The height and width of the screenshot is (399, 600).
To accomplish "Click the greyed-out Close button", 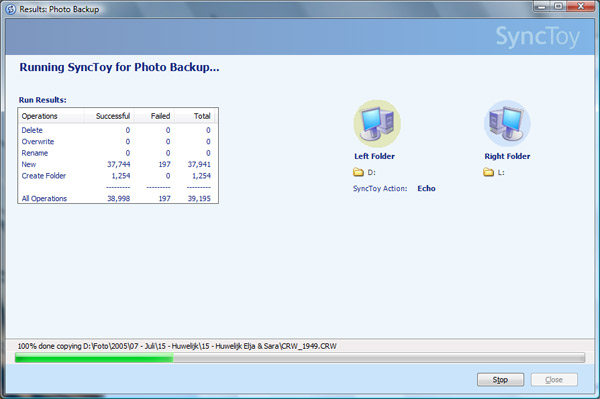I will [x=554, y=379].
